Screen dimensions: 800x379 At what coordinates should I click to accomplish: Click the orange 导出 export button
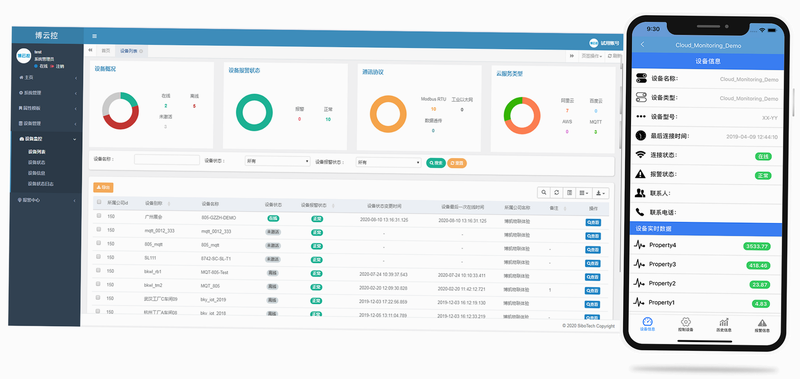(103, 187)
